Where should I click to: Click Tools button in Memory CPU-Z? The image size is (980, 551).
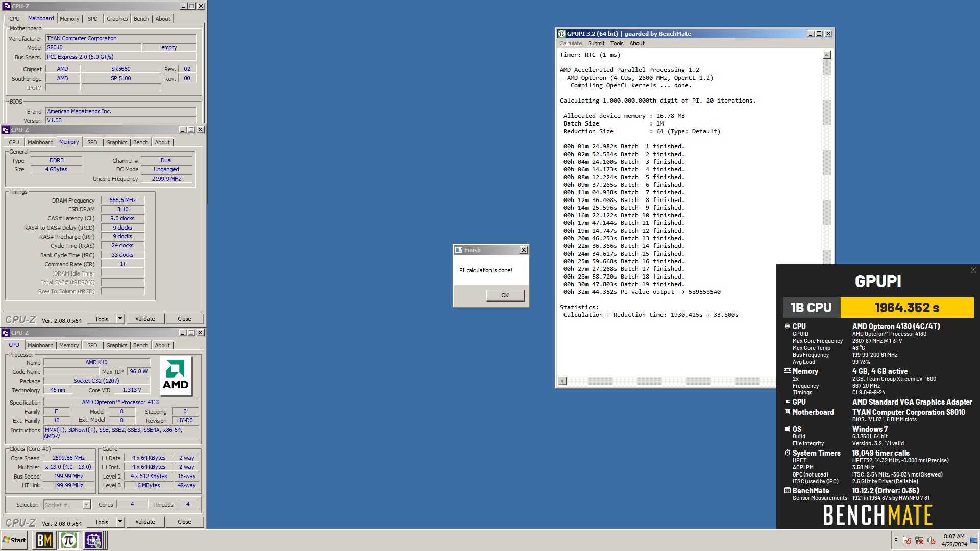(x=102, y=319)
